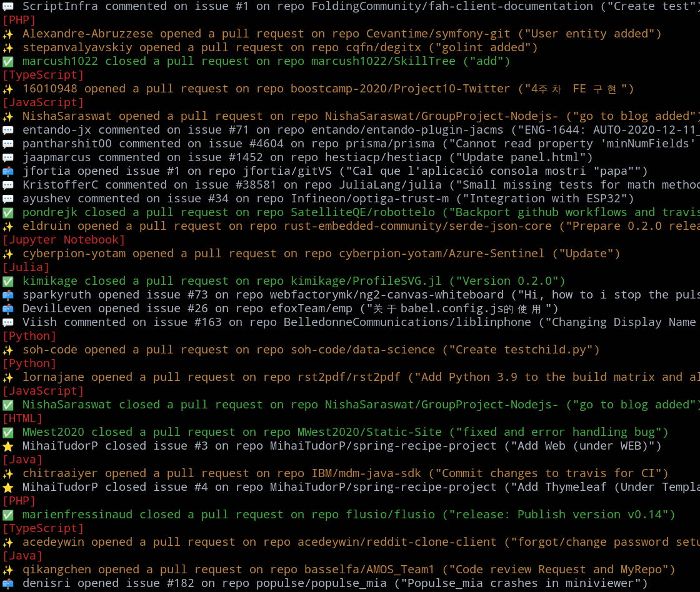Click the [Jupyter Notebook] language tag
Image resolution: width=700 pixels, height=592 pixels.
[x=64, y=240]
